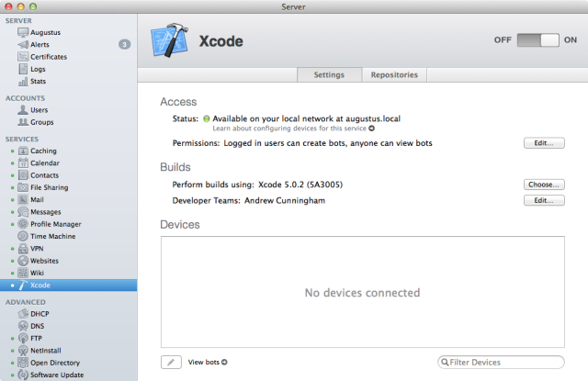The image size is (588, 381).
Task: Select the Open Directory service
Action: 55,363
